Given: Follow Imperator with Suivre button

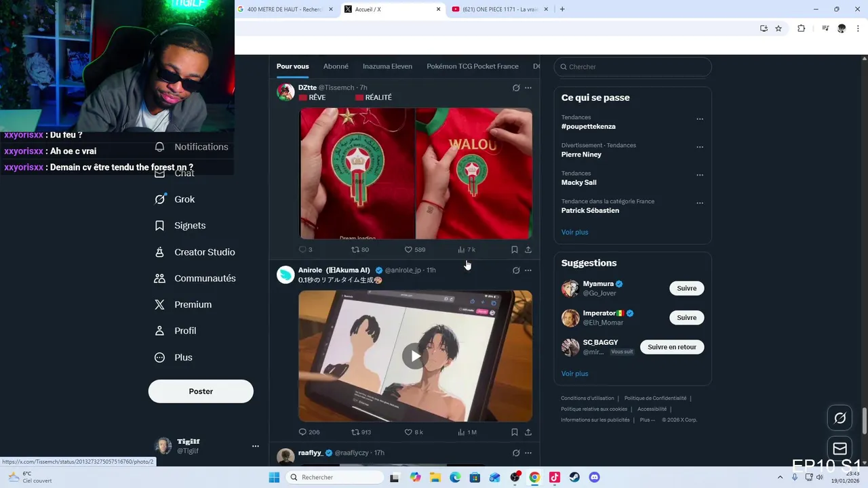Looking at the screenshot, I should coord(686,317).
